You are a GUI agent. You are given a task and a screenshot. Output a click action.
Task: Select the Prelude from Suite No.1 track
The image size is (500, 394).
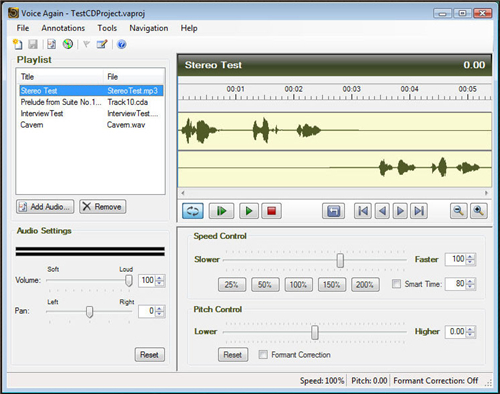[x=91, y=102]
